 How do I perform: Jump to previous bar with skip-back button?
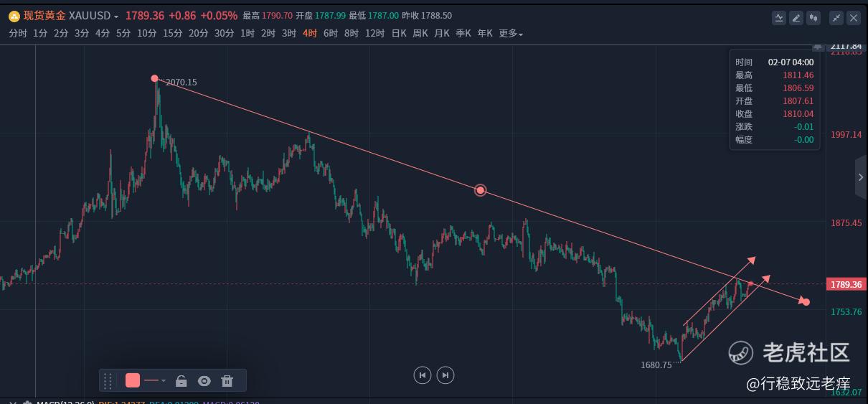point(423,375)
